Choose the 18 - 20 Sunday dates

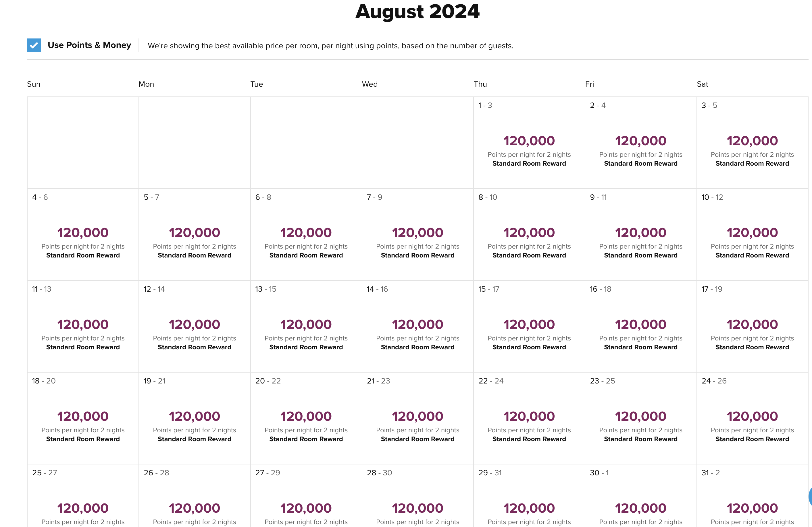(83, 418)
